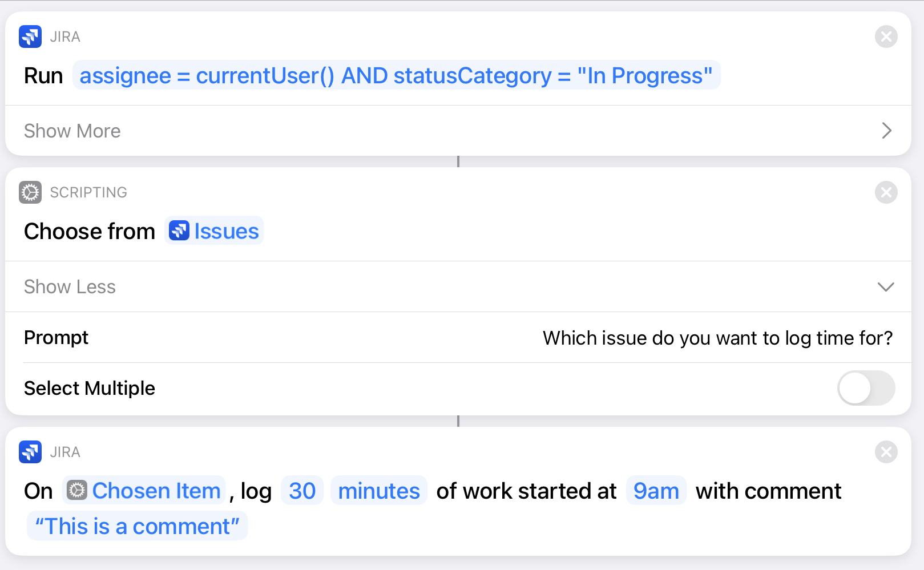The height and width of the screenshot is (570, 924).
Task: Remove the Choose from Issues action
Action: click(886, 192)
